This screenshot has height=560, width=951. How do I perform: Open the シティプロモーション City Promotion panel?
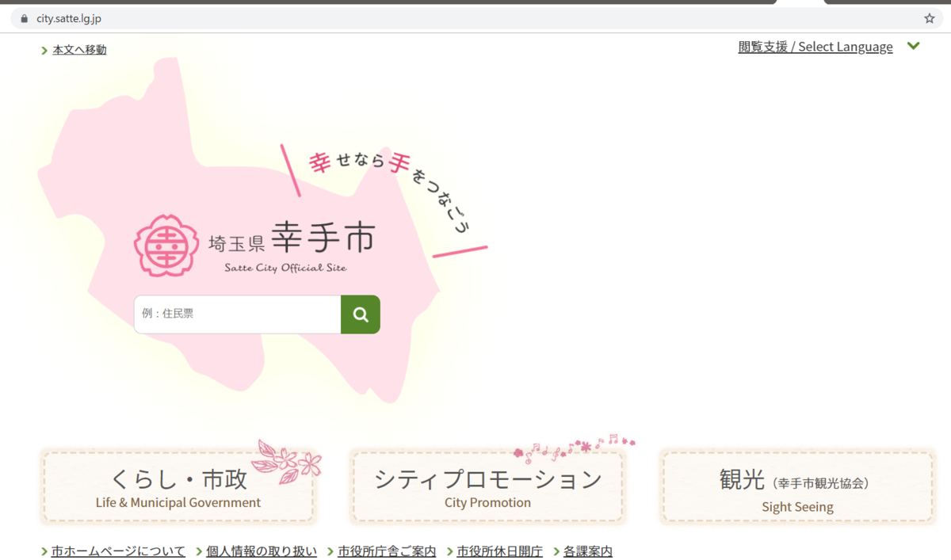coord(487,487)
